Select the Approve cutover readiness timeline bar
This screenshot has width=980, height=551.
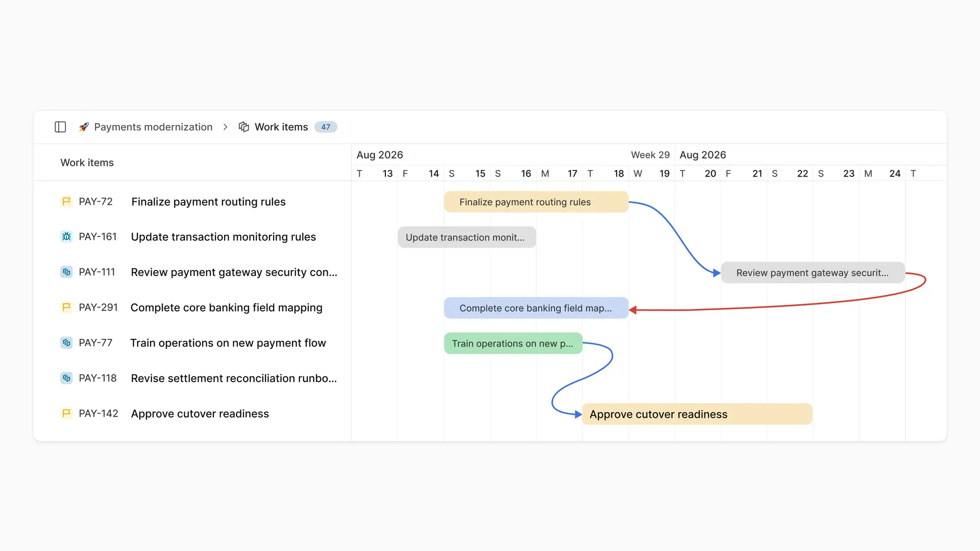click(x=697, y=414)
